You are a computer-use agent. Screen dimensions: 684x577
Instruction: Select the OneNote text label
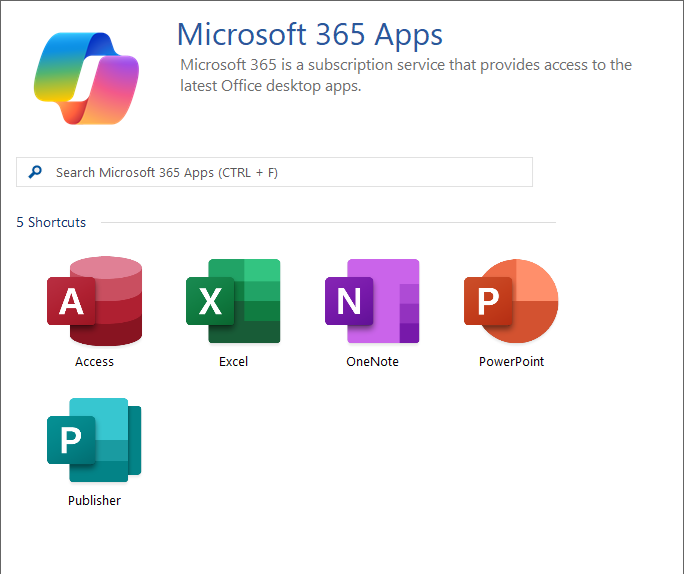tap(372, 362)
